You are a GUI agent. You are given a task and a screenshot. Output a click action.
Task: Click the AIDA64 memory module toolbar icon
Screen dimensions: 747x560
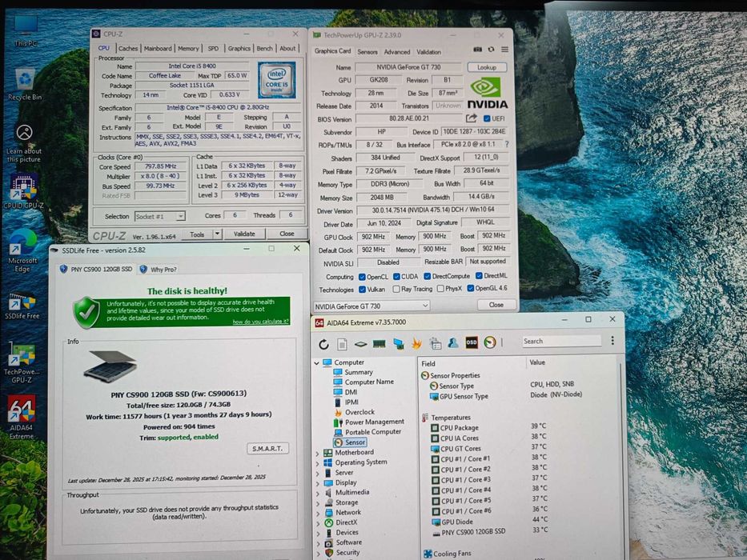click(380, 343)
